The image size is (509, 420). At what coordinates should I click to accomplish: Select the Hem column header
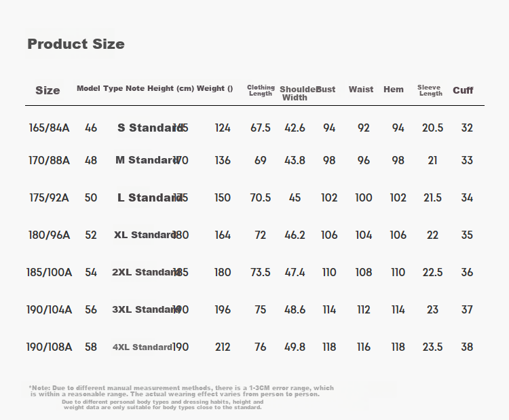[394, 90]
